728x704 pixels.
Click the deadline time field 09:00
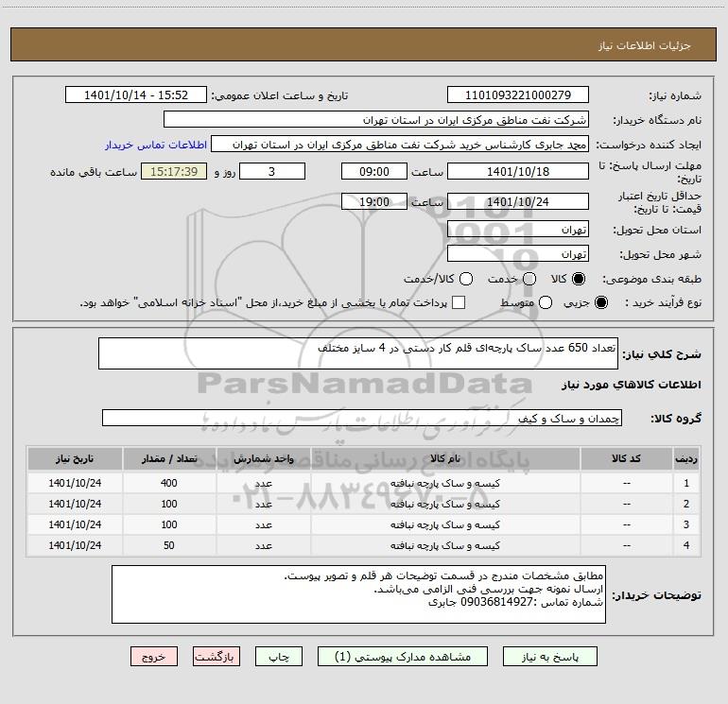point(374,171)
